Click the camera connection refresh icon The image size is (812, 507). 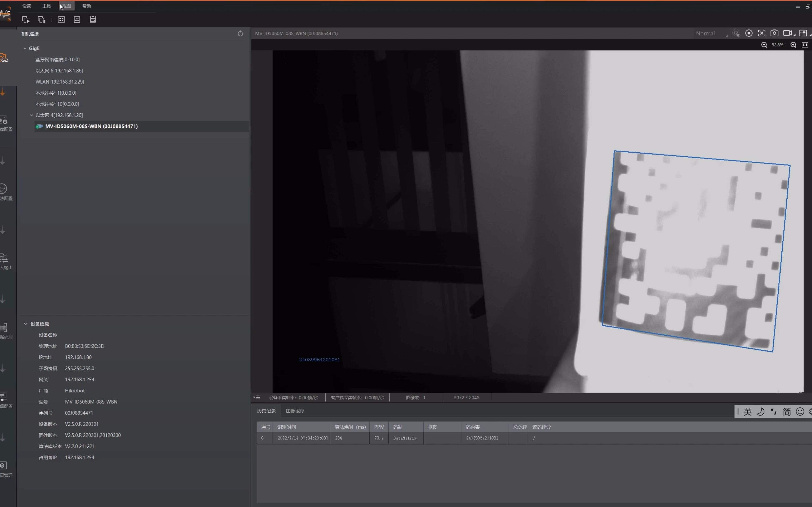click(x=240, y=33)
